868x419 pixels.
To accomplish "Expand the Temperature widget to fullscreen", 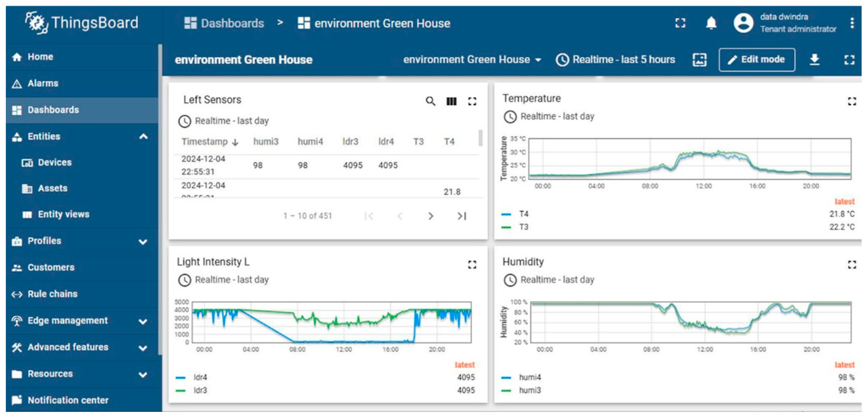I will pos(852,101).
